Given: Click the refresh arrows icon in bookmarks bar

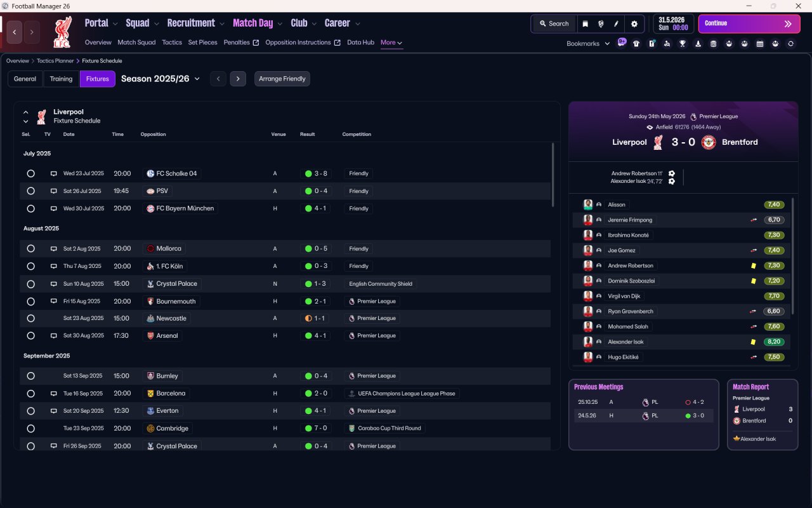Looking at the screenshot, I should pos(790,44).
